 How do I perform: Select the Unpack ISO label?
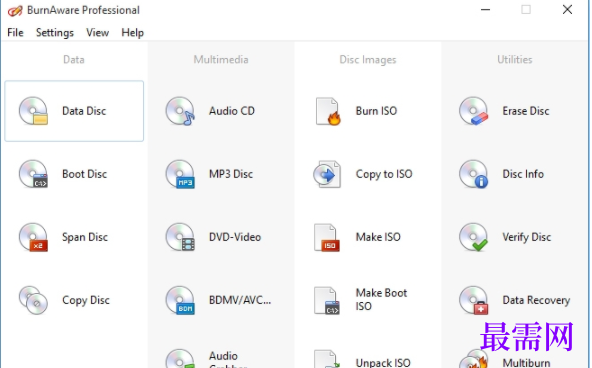pyautogui.click(x=383, y=363)
